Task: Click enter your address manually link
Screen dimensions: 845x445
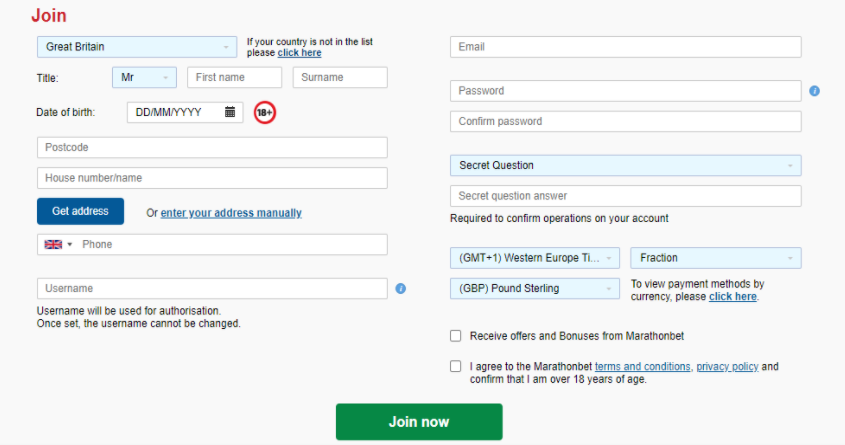Action: click(231, 213)
